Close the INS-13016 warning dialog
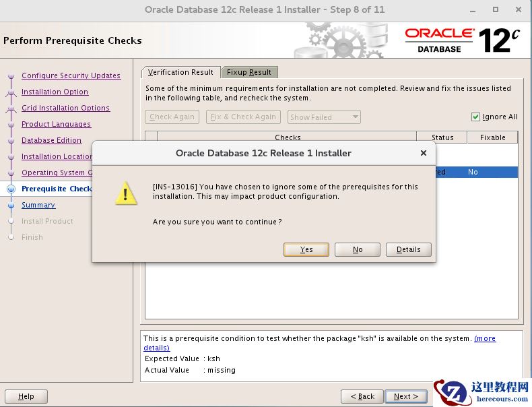Screen dimensions: 532x407 click(x=424, y=153)
